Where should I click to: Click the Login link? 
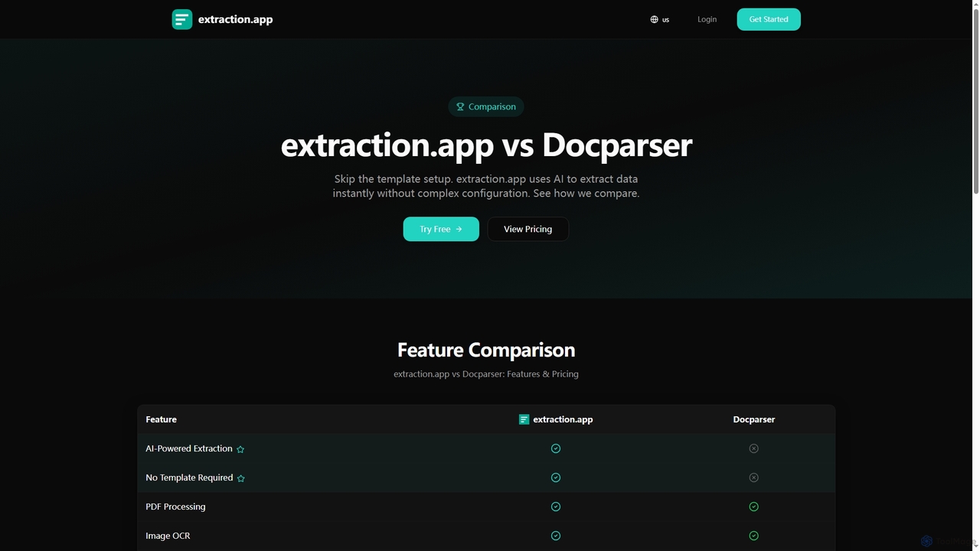(707, 19)
